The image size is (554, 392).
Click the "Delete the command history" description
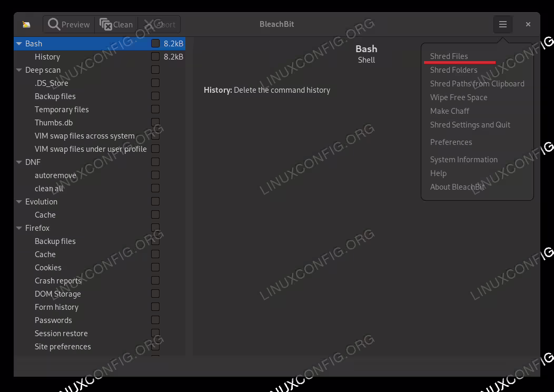tap(282, 90)
